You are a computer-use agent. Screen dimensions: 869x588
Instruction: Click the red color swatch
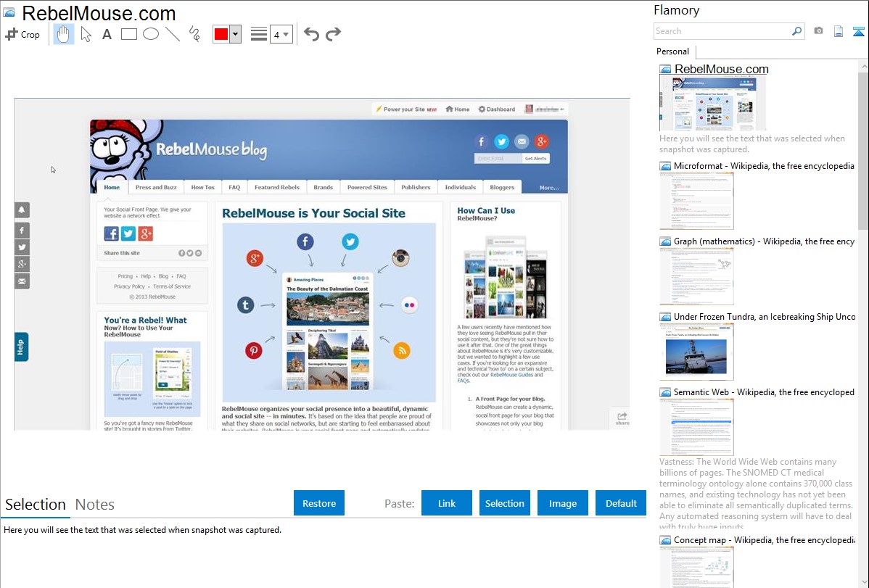coord(221,34)
